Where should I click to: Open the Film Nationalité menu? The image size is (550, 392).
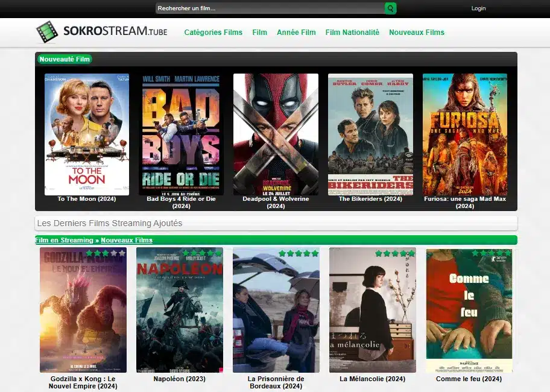tap(352, 32)
